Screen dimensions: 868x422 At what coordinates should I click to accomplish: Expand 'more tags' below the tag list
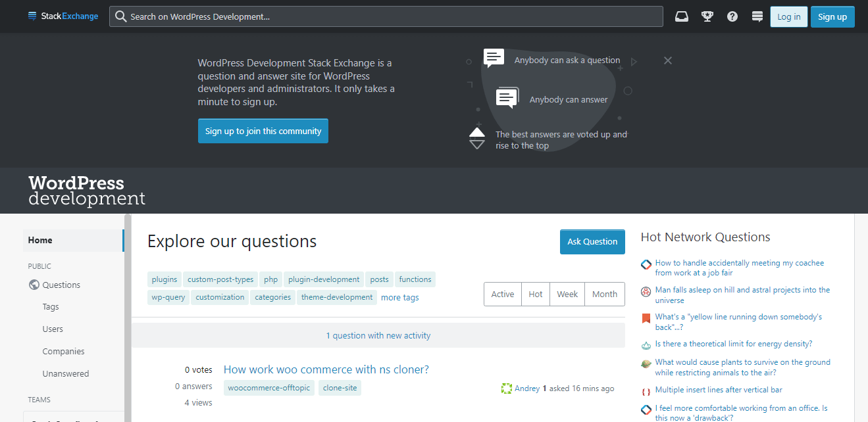click(399, 297)
